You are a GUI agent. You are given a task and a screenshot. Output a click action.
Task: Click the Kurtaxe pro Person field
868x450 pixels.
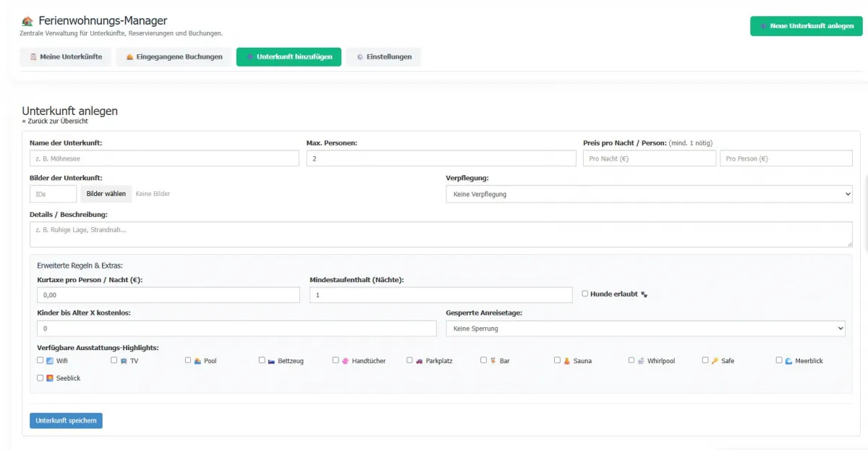point(169,295)
